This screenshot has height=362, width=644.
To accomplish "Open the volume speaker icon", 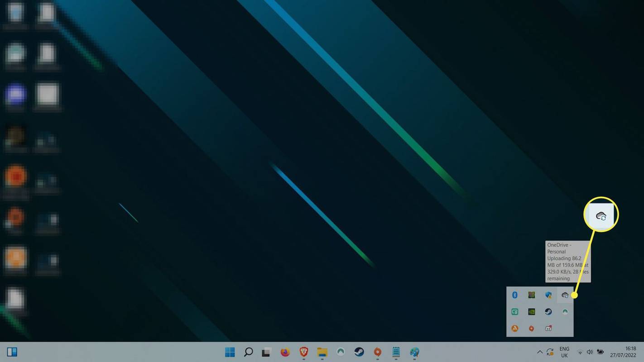I will [590, 352].
